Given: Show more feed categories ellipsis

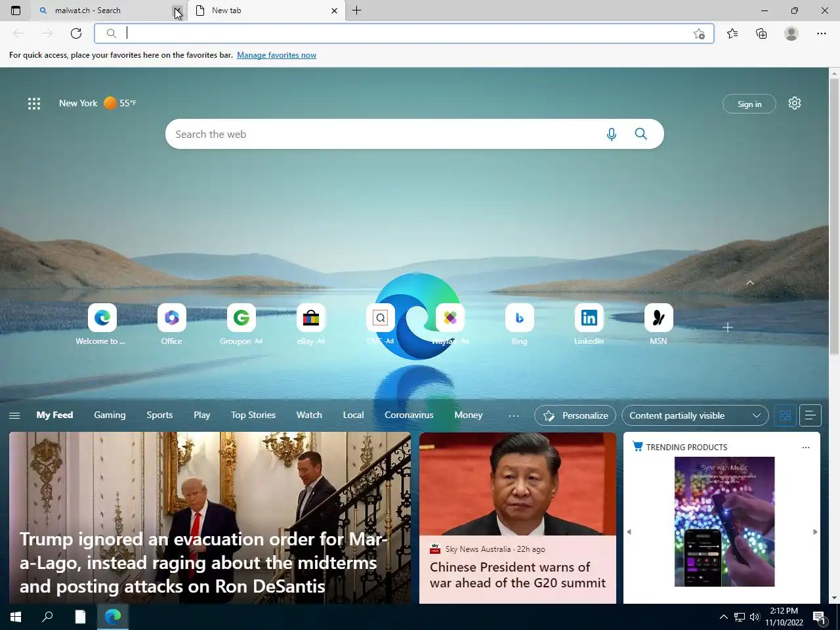Looking at the screenshot, I should click(514, 415).
